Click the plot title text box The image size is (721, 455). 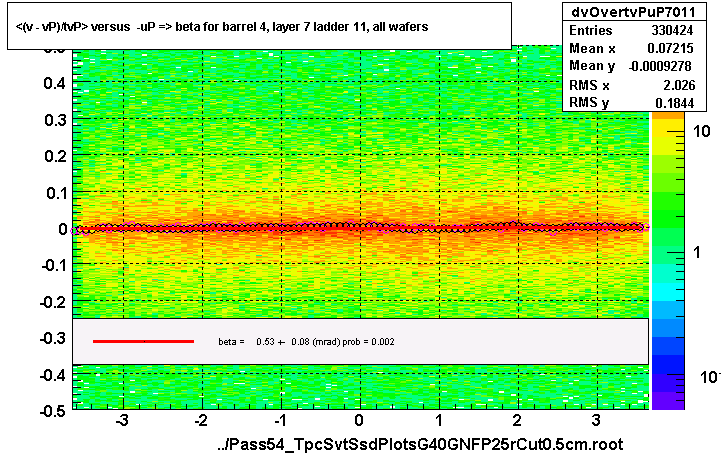(x=259, y=26)
